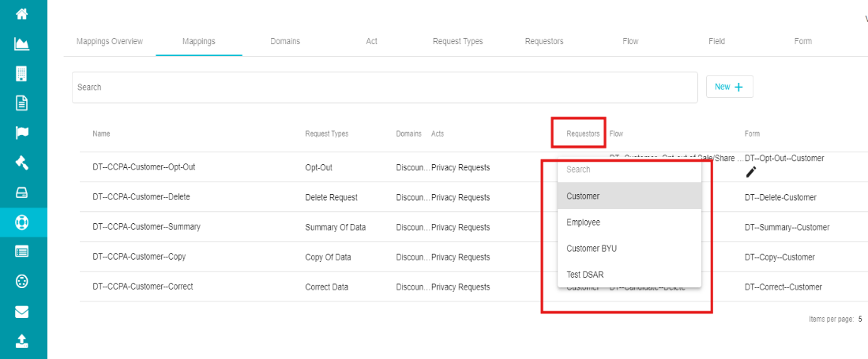
Task: Switch to Mappings Overview tab
Action: [x=110, y=42]
